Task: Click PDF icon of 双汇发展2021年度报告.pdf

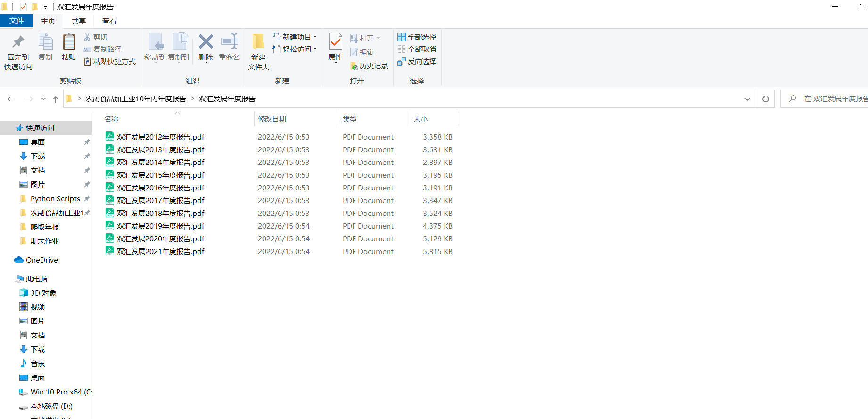Action: 110,251
